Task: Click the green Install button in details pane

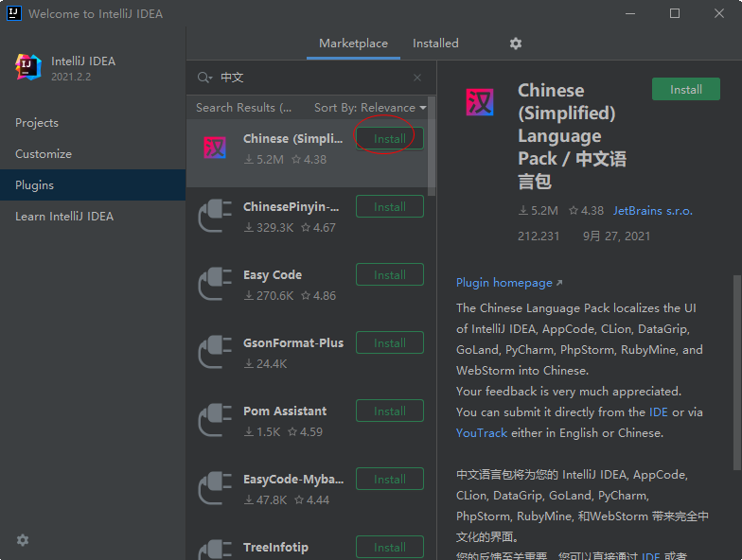Action: pos(685,89)
